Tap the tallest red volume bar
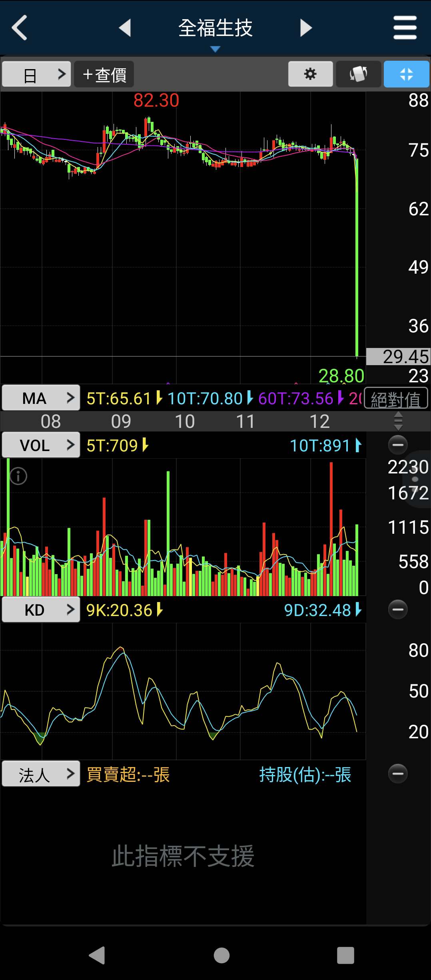Viewport: 431px width, 980px height. pos(331,529)
